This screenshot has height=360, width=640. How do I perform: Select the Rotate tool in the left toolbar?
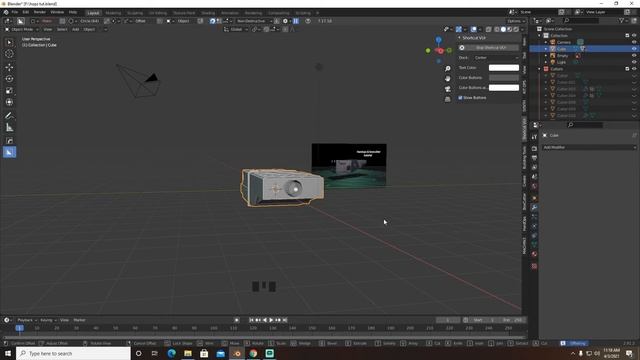[x=9, y=79]
